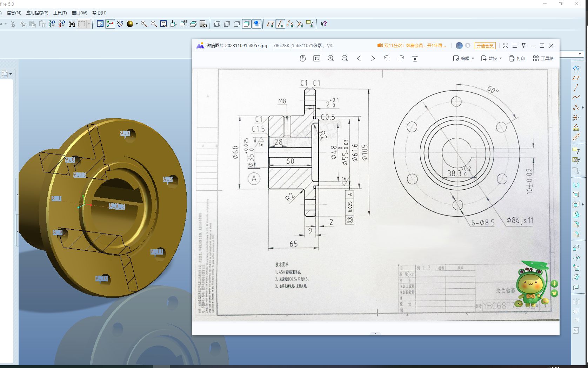This screenshot has width=588, height=368.
Task: Open the 帮助(H) menu
Action: (99, 13)
